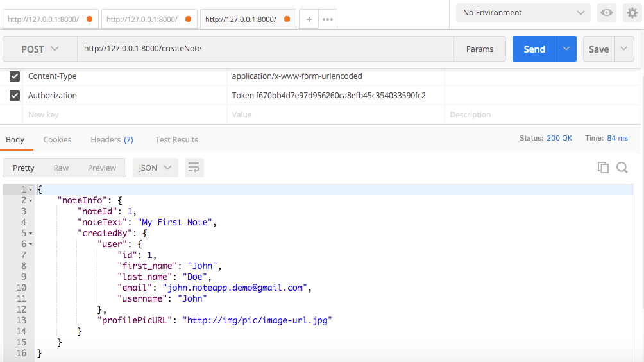644x362 pixels.
Task: Click the 200 OK status text
Action: 559,138
